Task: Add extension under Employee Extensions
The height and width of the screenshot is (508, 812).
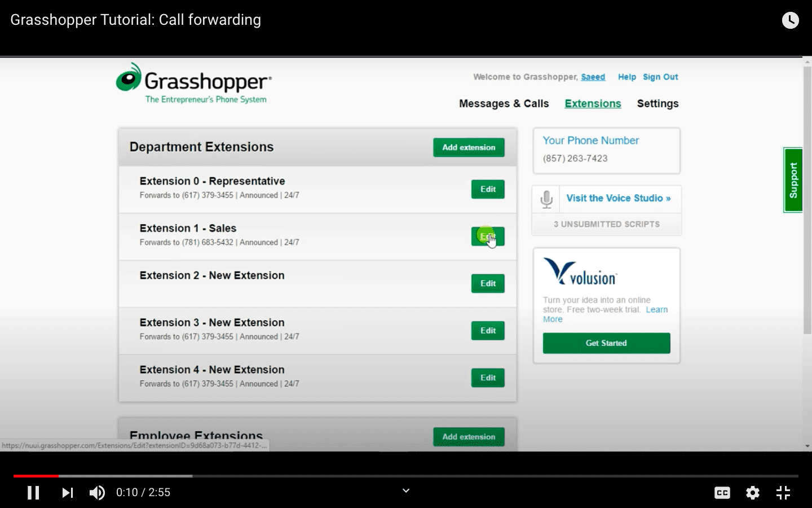Action: 469,437
